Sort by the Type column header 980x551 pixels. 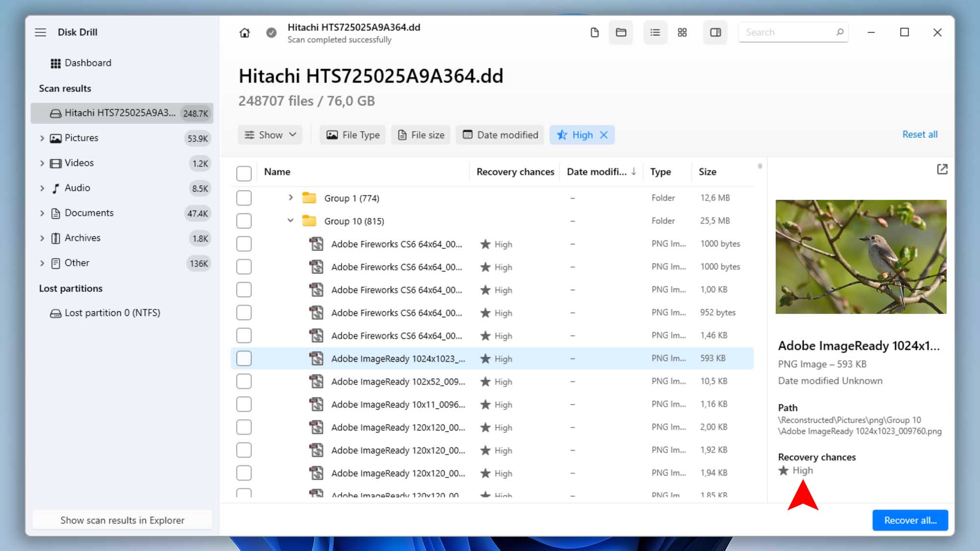click(x=660, y=172)
